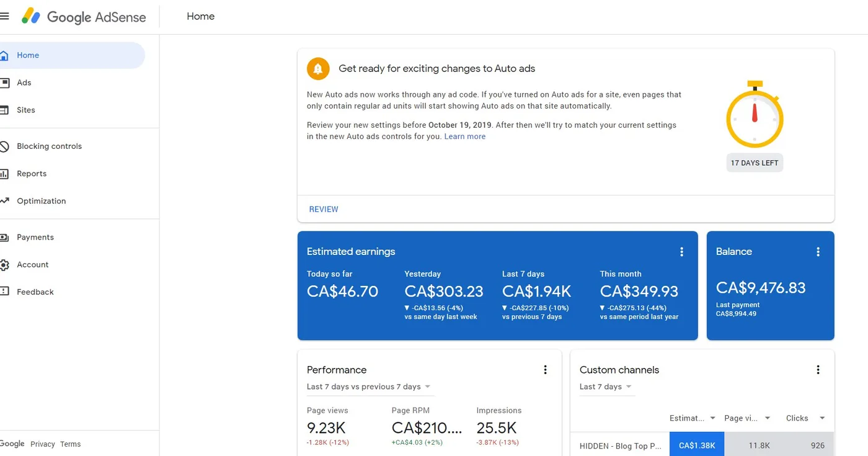Open Performance card three-dot menu

point(545,370)
